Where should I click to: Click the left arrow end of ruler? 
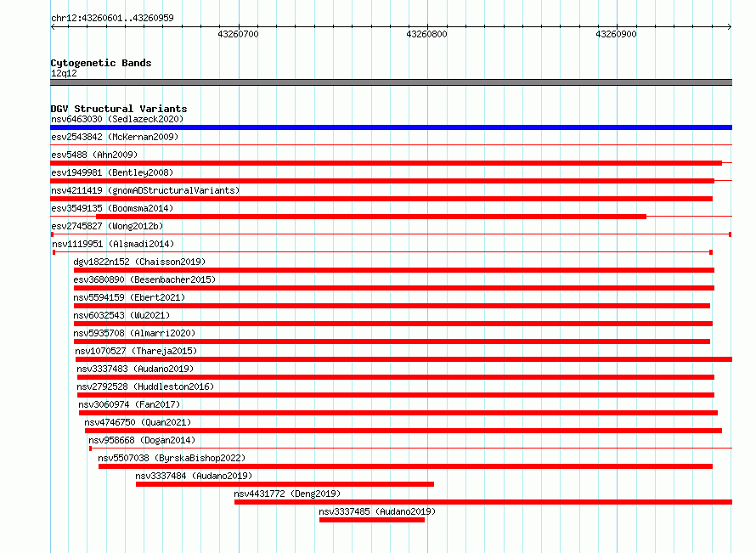click(53, 27)
